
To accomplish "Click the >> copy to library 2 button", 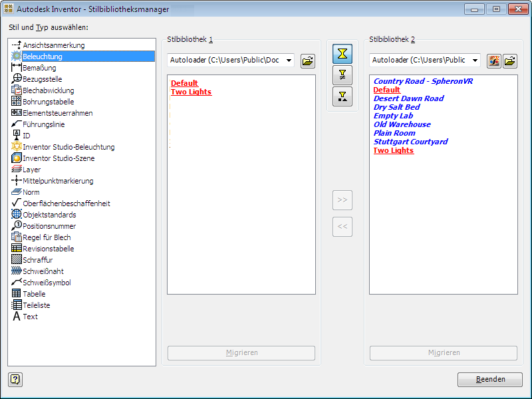I will 342,200.
